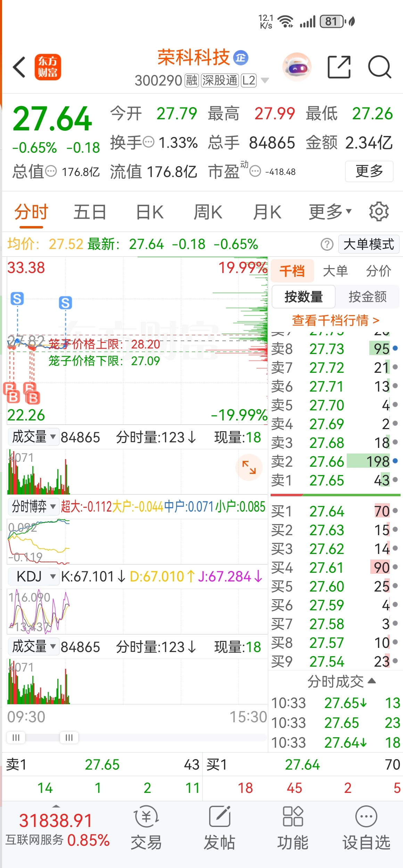Select 大单 tab
Screen dimensions: 403x868
[x=335, y=271]
